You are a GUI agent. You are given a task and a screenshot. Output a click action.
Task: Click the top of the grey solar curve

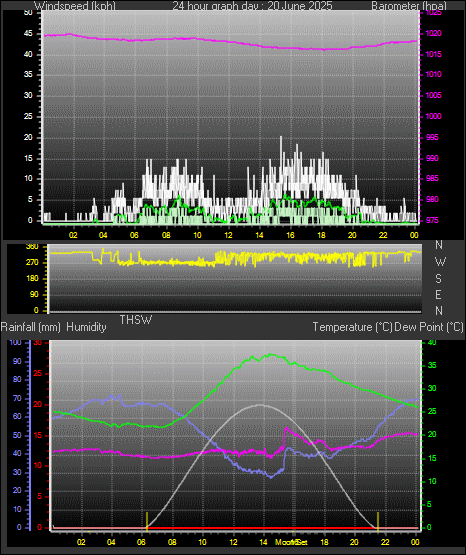point(260,405)
